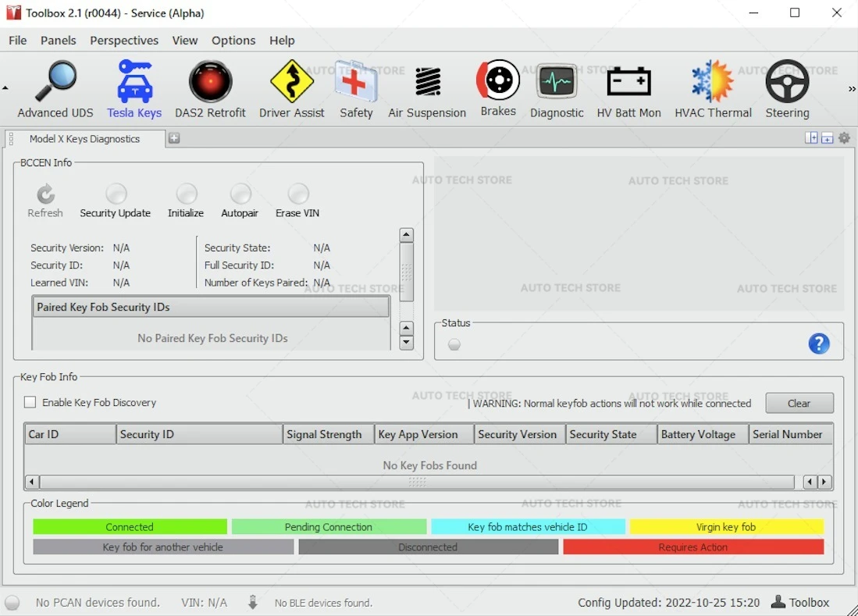Click the key fob table right arrow
Screen dimensions: 858x616
tap(824, 482)
